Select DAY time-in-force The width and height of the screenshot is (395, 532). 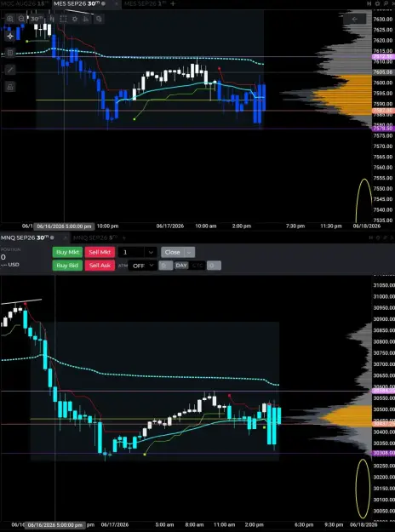181,266
